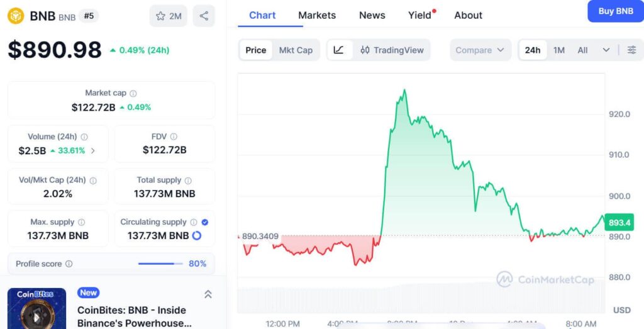
Task: Click Circulating supply verified badge
Action: point(205,222)
